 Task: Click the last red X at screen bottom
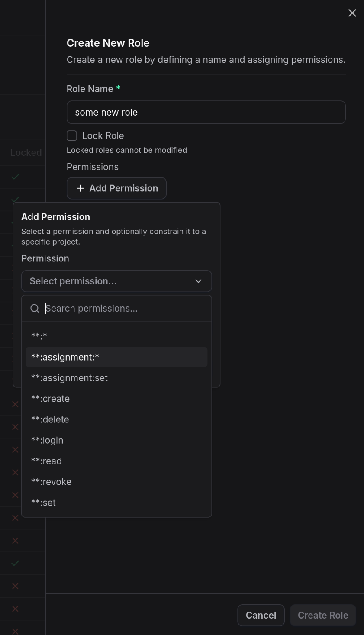coord(15,631)
